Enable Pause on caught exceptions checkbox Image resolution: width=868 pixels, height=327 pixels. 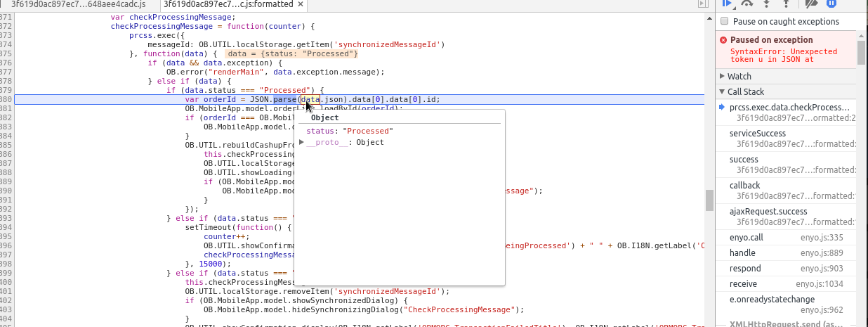point(725,22)
